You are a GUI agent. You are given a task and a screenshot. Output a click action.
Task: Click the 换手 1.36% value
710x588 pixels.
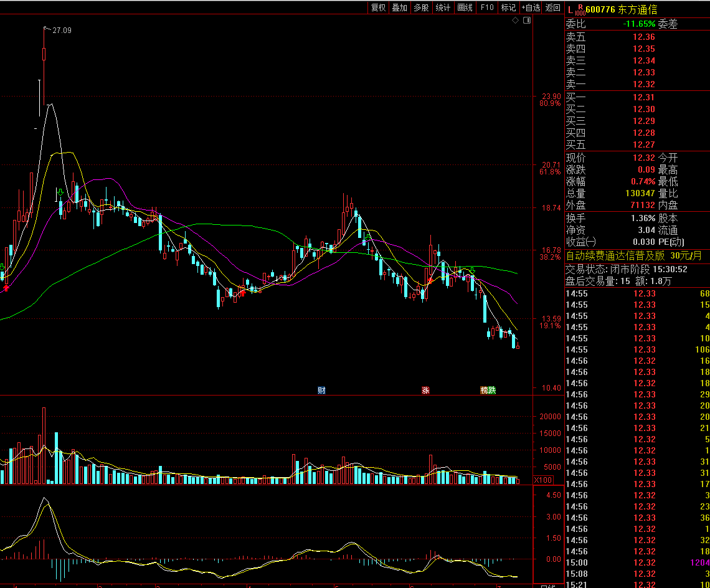(643, 219)
